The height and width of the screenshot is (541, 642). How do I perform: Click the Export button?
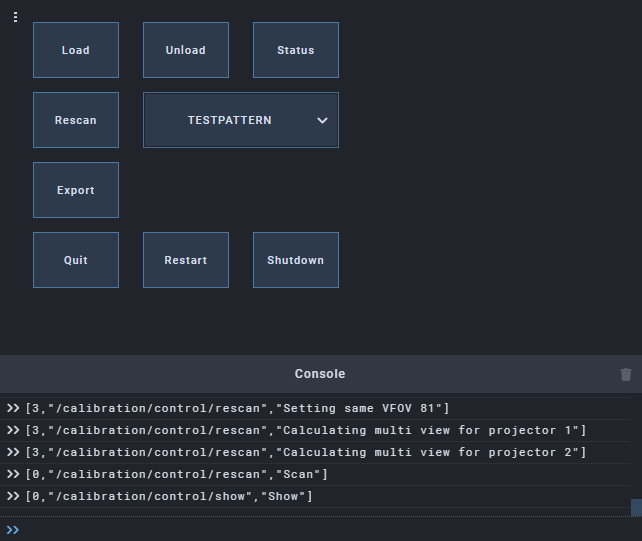coord(76,190)
